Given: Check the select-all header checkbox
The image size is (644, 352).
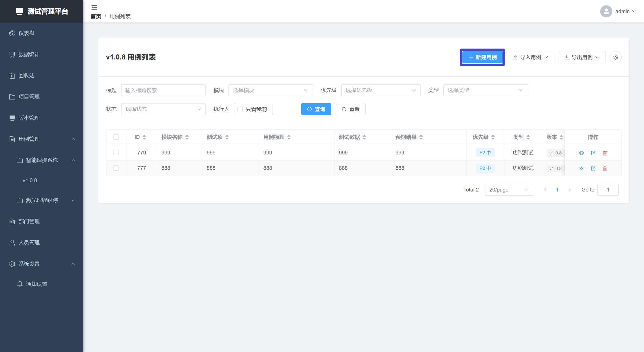Looking at the screenshot, I should tap(116, 137).
